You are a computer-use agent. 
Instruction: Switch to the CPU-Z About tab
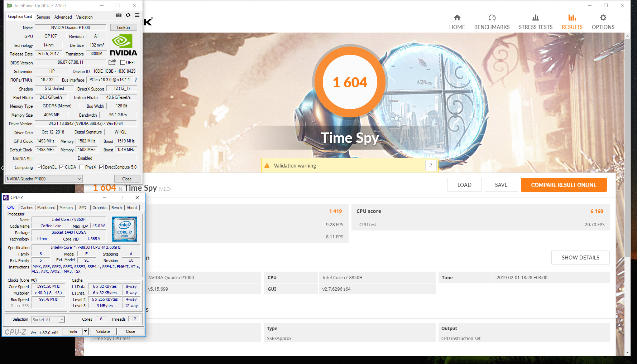pyautogui.click(x=132, y=208)
